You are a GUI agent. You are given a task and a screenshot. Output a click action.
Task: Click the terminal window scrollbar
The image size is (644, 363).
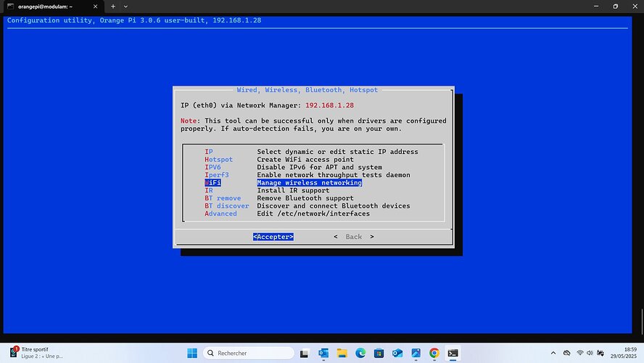pyautogui.click(x=642, y=322)
